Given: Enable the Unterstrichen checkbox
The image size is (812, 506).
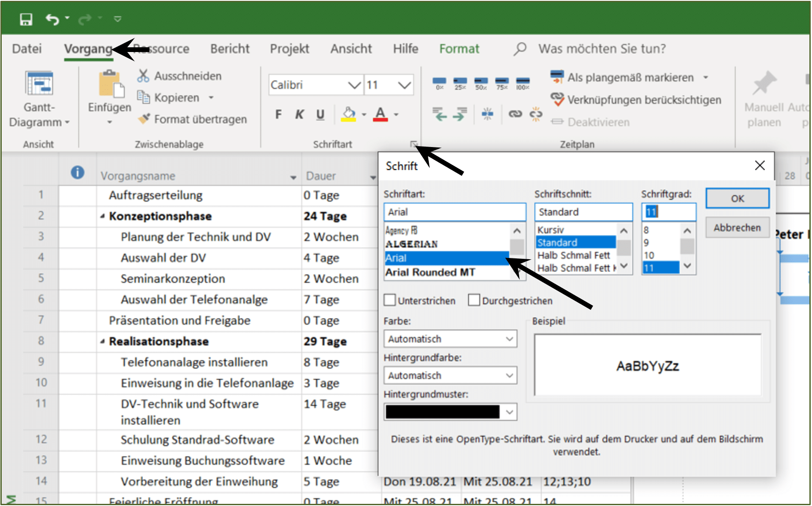Looking at the screenshot, I should (390, 300).
